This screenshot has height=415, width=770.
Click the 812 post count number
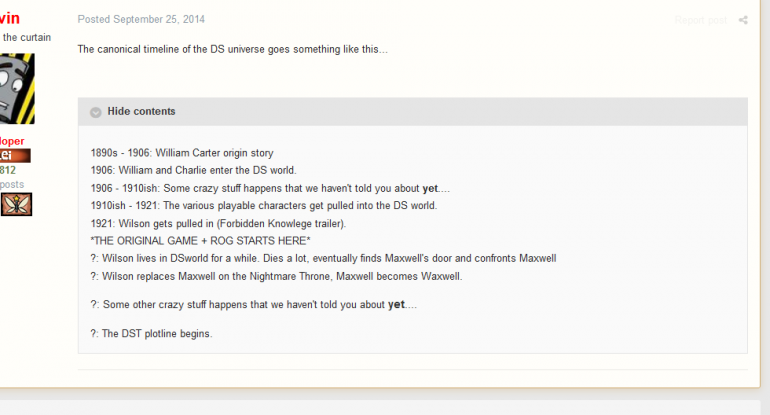(x=8, y=170)
